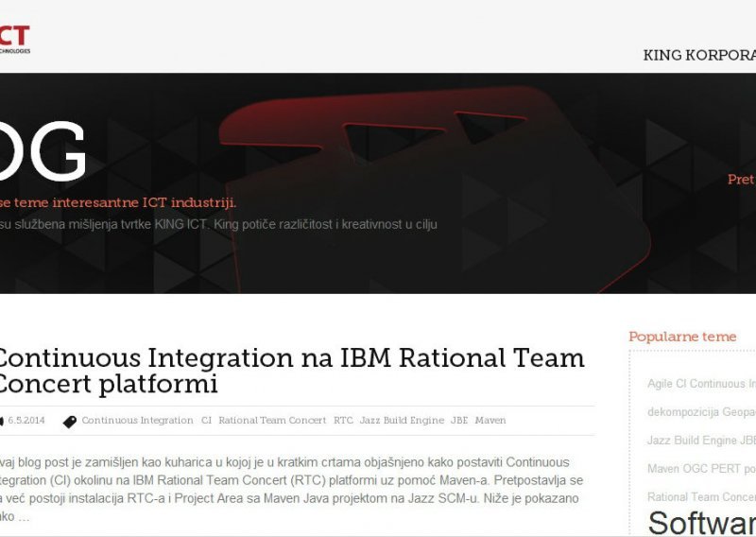756x537 pixels.
Task: Select the Maven tag under the title
Action: [490, 420]
